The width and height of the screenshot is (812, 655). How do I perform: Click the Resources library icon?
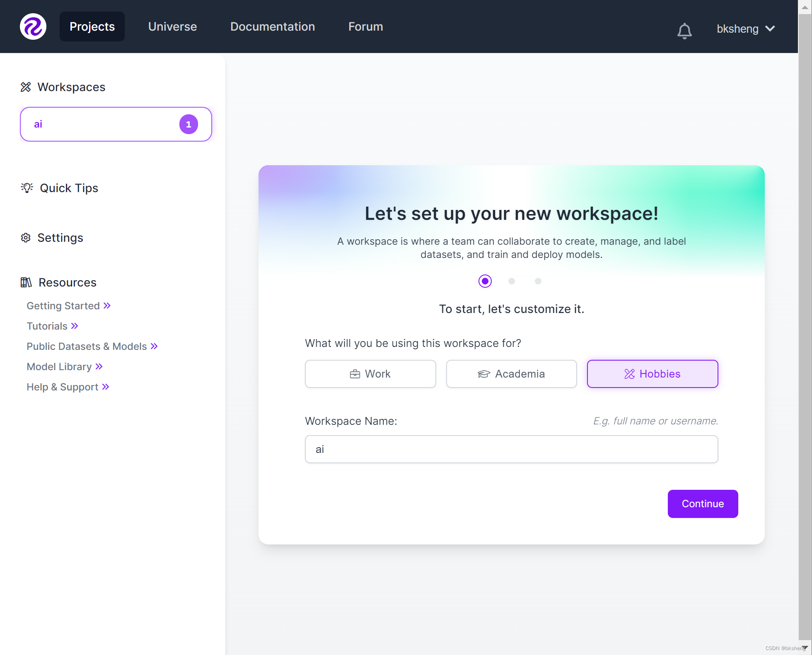click(x=26, y=282)
